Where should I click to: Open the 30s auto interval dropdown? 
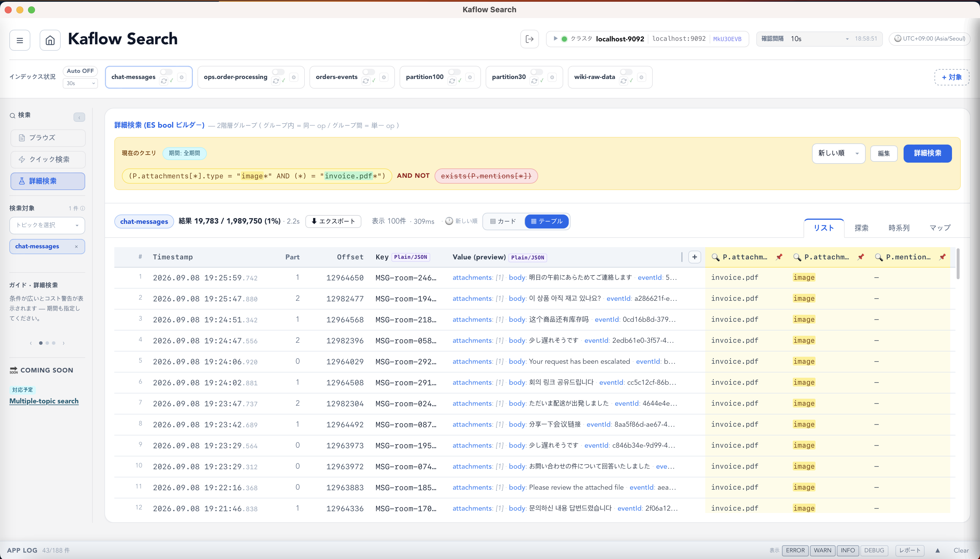80,83
